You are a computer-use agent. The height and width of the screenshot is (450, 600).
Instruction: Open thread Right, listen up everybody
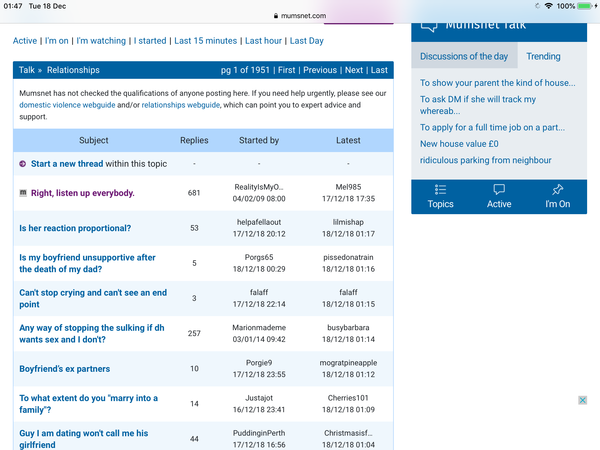83,193
